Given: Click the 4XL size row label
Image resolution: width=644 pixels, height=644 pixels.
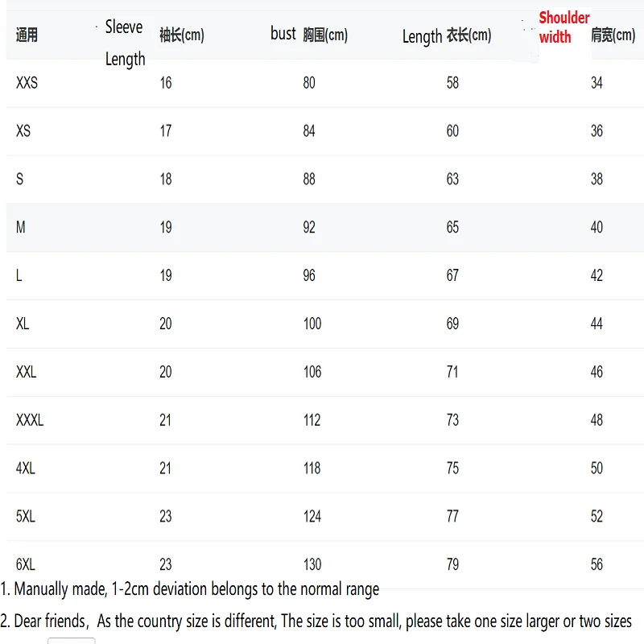Looking at the screenshot, I should [x=26, y=469].
